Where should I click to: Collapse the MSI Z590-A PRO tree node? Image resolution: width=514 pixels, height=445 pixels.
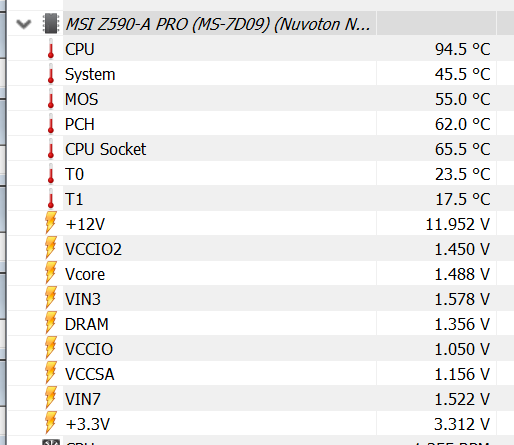point(24,24)
